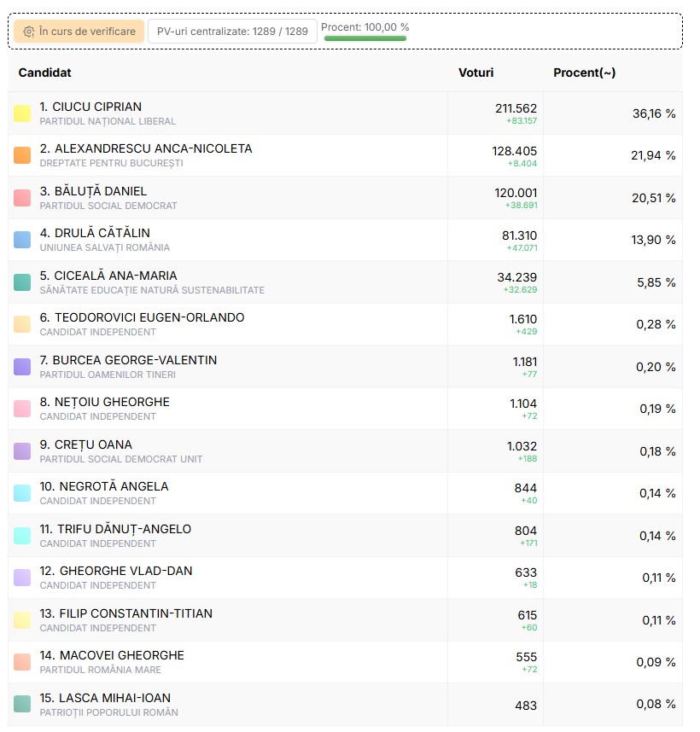Select candidate Teodorovici Eugen-Orlando name
This screenshot has width=700, height=732.
pyautogui.click(x=142, y=317)
